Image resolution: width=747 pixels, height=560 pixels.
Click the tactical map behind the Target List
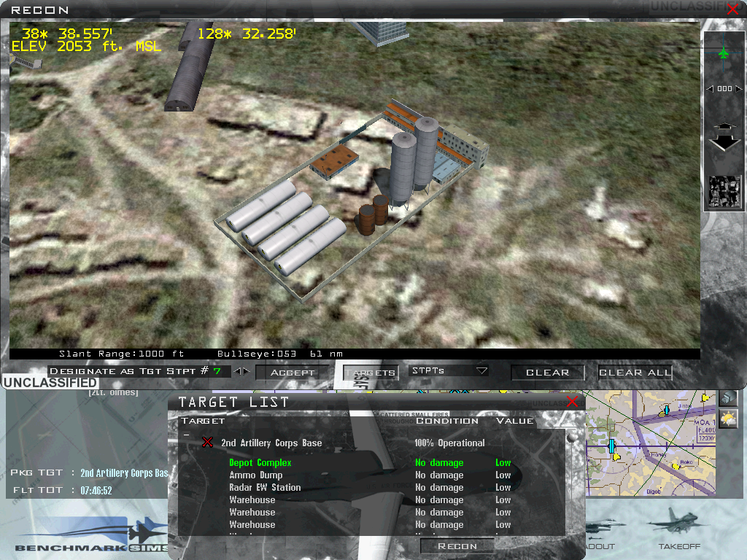click(x=650, y=443)
